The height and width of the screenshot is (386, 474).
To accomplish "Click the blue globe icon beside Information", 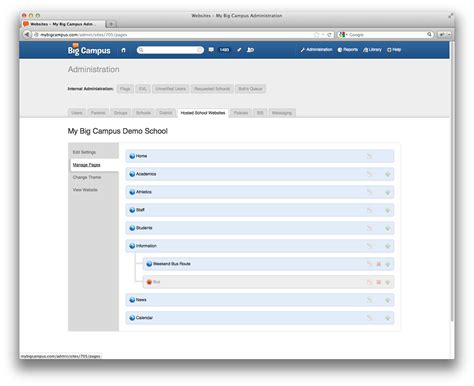I will pyautogui.click(x=132, y=246).
